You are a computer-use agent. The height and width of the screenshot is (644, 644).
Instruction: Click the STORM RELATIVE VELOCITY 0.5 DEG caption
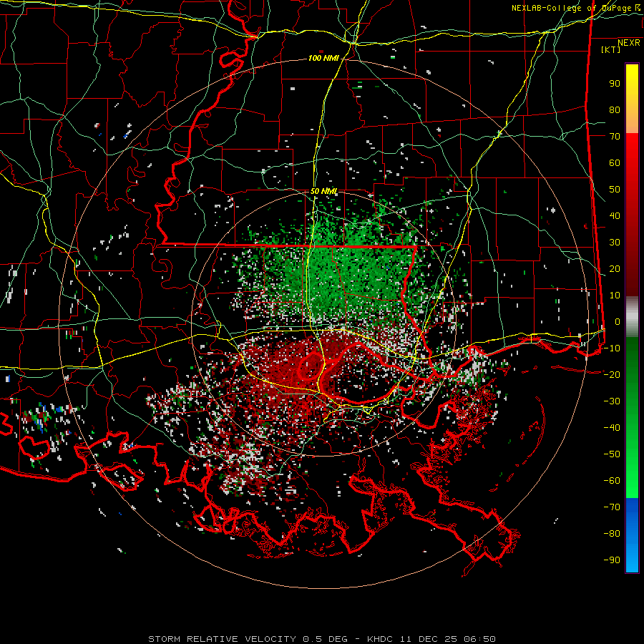click(x=248, y=639)
